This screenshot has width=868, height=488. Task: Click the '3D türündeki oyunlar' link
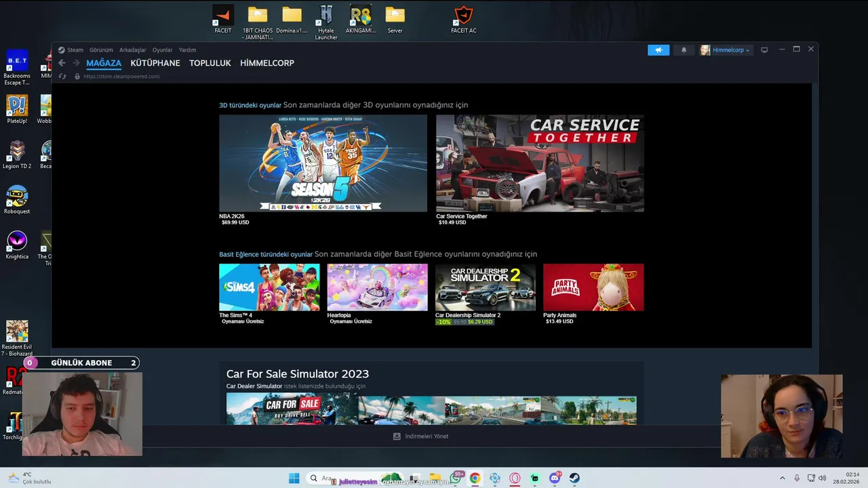click(250, 105)
